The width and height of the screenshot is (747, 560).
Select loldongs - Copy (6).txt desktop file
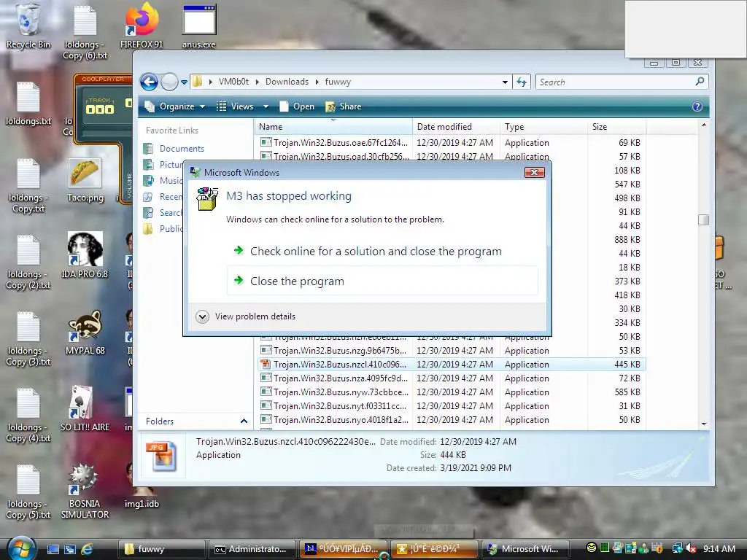(85, 32)
